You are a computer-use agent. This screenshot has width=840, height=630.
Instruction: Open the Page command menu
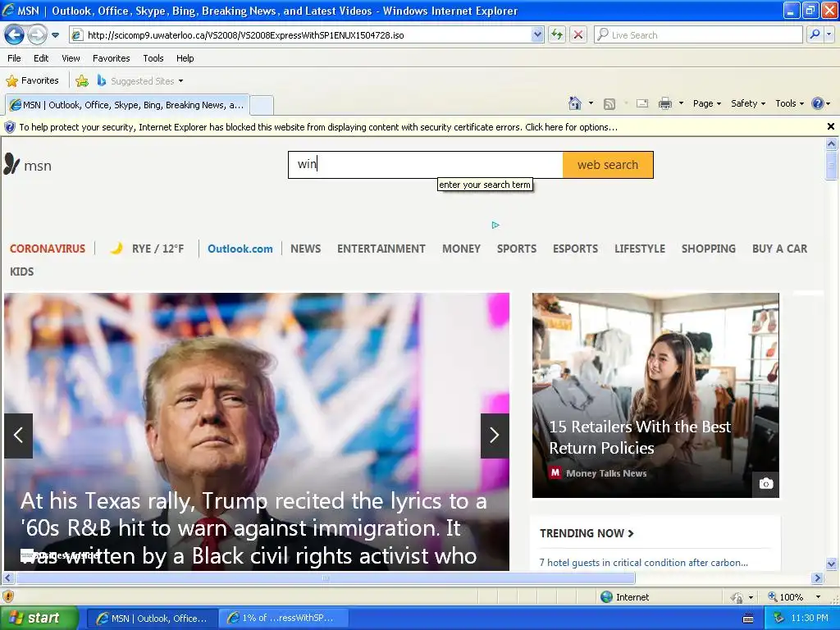click(706, 103)
